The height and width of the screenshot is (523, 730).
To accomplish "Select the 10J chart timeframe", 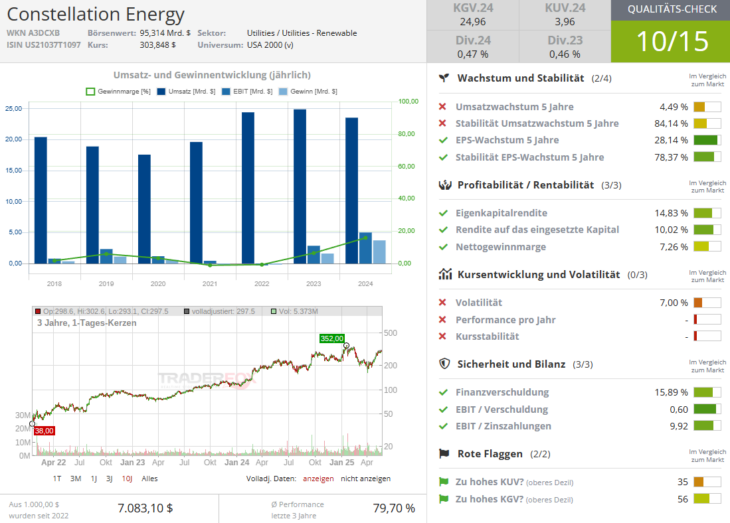I will point(127,478).
